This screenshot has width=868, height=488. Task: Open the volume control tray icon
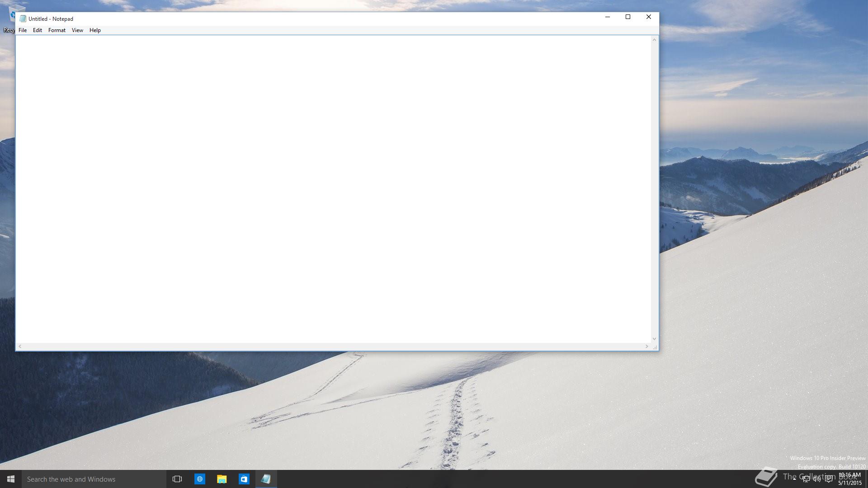[817, 479]
